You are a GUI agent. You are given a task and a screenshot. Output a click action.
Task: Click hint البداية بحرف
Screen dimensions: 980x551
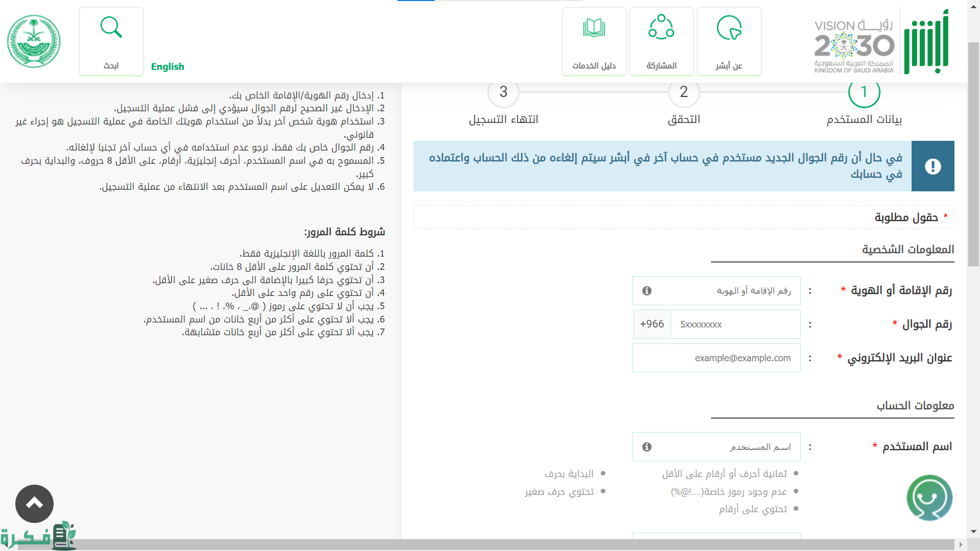(569, 474)
